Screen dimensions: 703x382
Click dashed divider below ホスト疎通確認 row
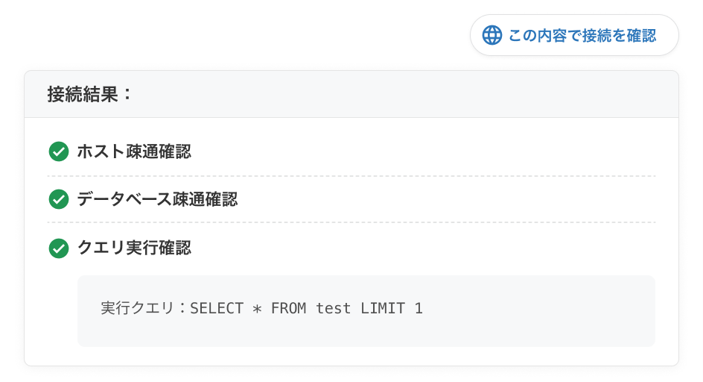[x=352, y=176]
